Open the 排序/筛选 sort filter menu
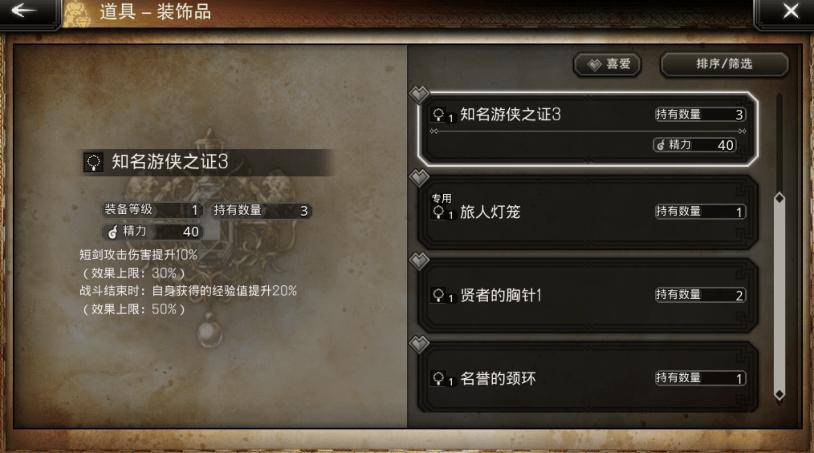Image resolution: width=814 pixels, height=453 pixels. pyautogui.click(x=724, y=64)
